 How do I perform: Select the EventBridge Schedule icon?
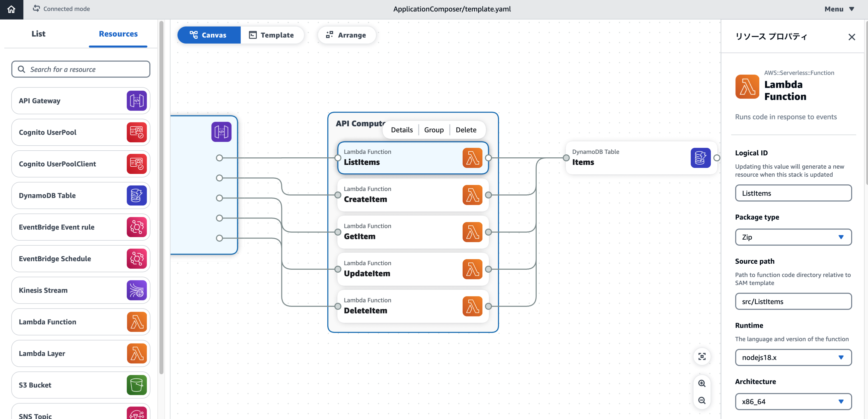[x=136, y=259]
